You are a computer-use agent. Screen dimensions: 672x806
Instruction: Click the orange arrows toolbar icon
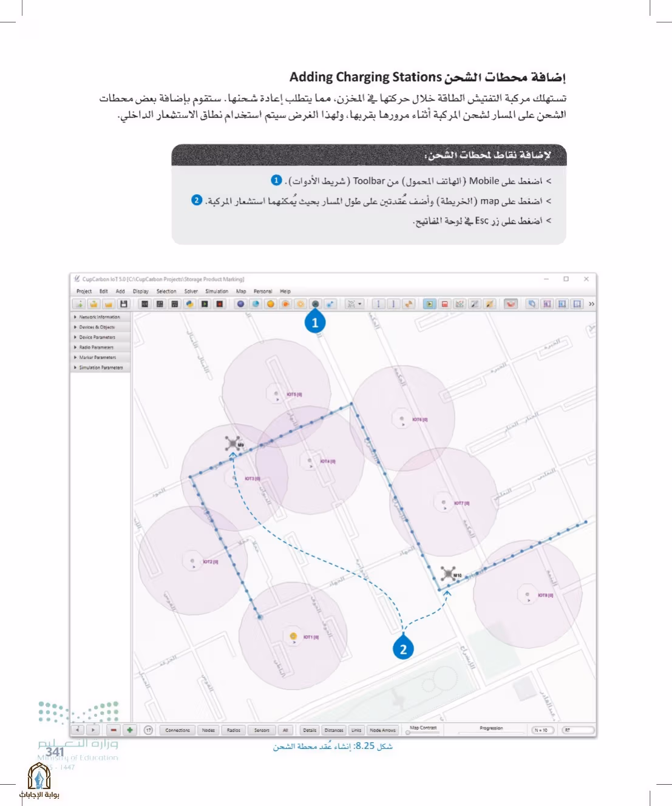(409, 304)
